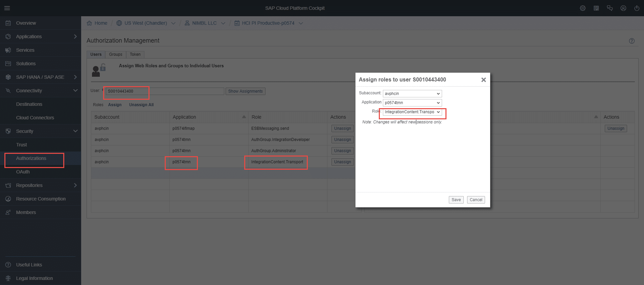Open Authorizations in sidebar

(31, 158)
